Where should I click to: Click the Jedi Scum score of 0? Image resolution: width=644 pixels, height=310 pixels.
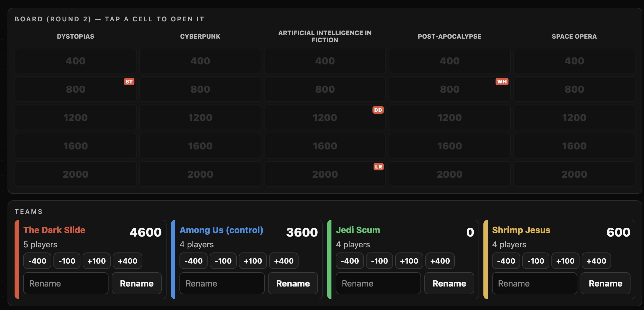470,232
